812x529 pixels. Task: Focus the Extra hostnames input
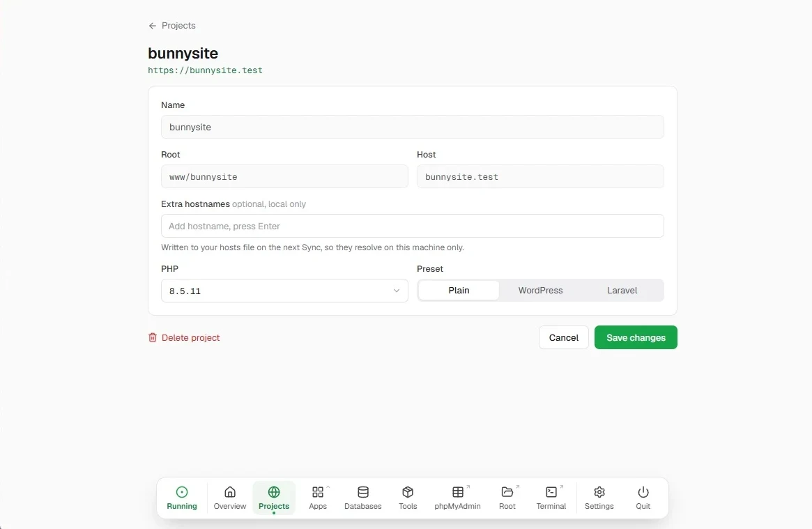click(412, 227)
